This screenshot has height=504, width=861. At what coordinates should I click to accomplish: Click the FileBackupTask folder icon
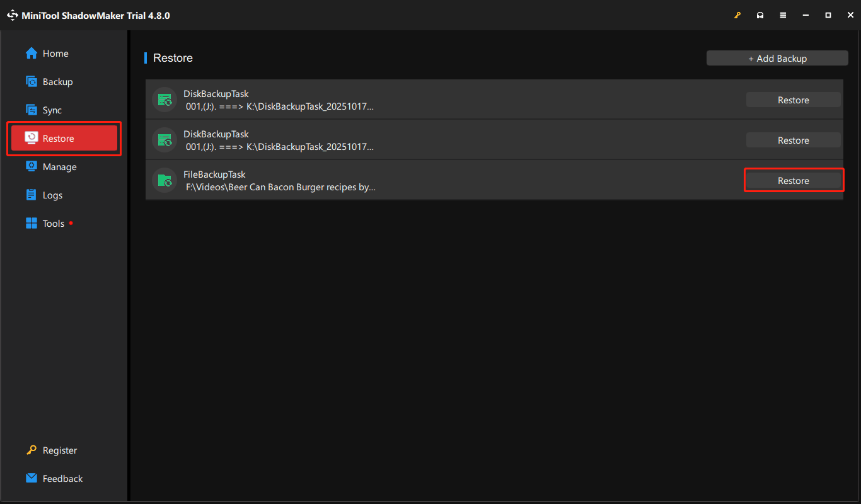click(x=165, y=180)
